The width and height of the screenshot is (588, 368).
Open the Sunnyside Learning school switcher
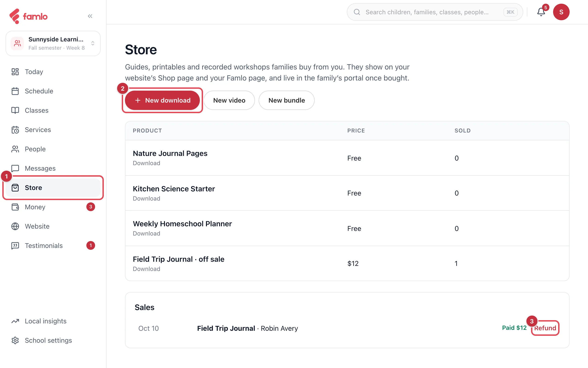(53, 43)
